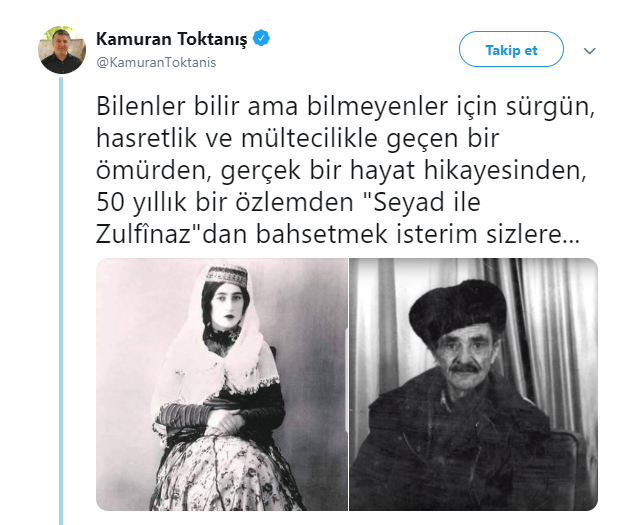Screen dimensions: 627x525
Task: Click the woman's embroidered cap in the photo
Action: point(226,275)
